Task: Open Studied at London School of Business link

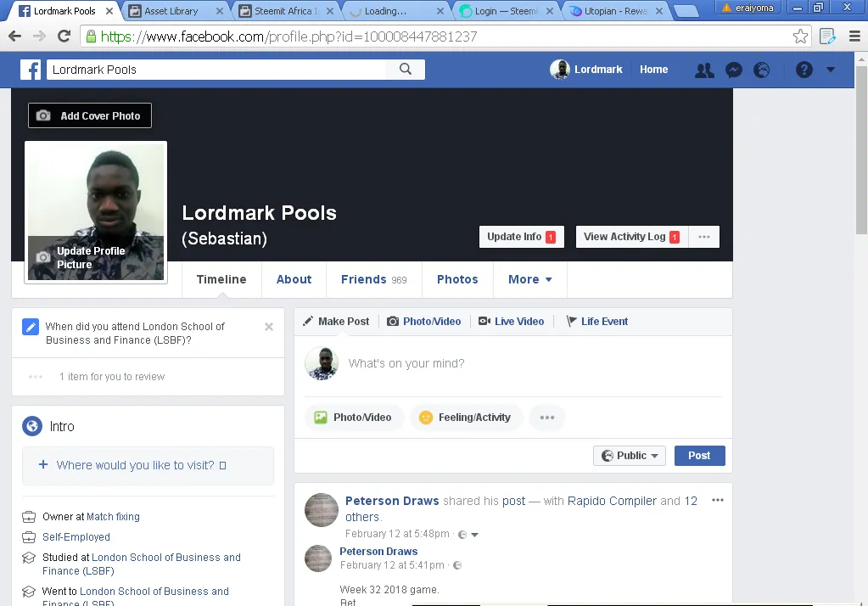Action: (x=142, y=564)
